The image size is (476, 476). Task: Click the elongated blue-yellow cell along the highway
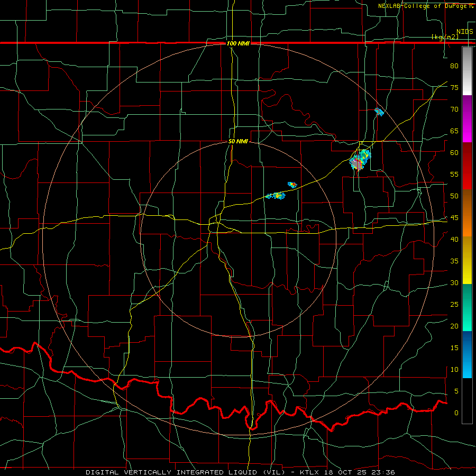click(x=276, y=196)
